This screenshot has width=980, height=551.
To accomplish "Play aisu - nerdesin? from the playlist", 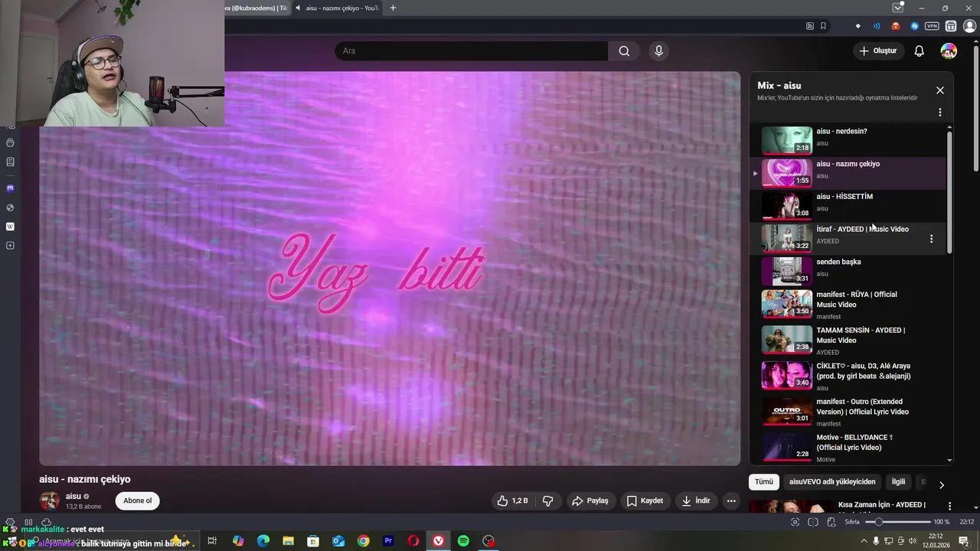I will pos(850,140).
